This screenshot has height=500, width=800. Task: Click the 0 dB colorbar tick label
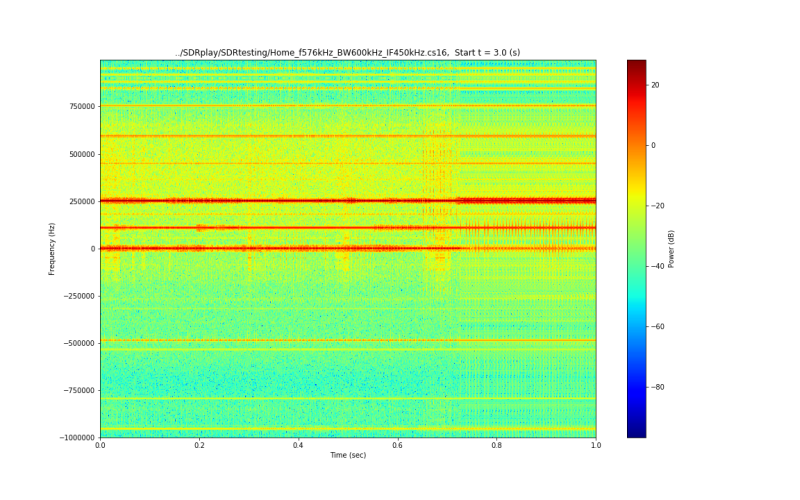click(x=653, y=145)
